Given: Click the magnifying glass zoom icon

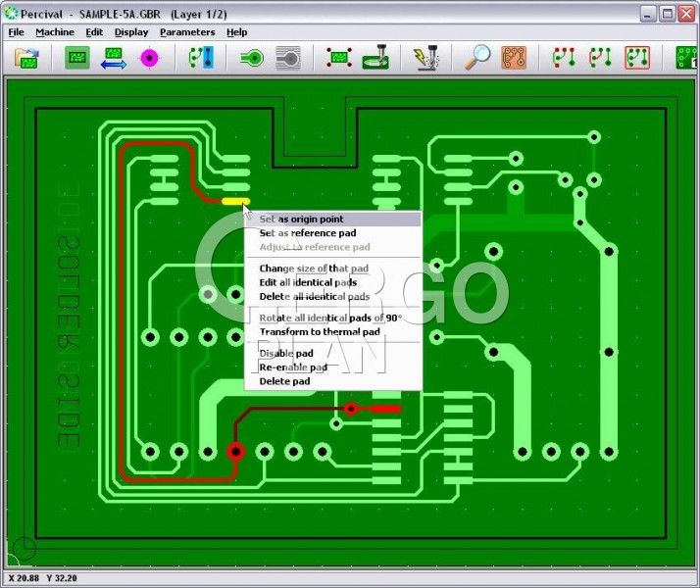Looking at the screenshot, I should coord(477,58).
